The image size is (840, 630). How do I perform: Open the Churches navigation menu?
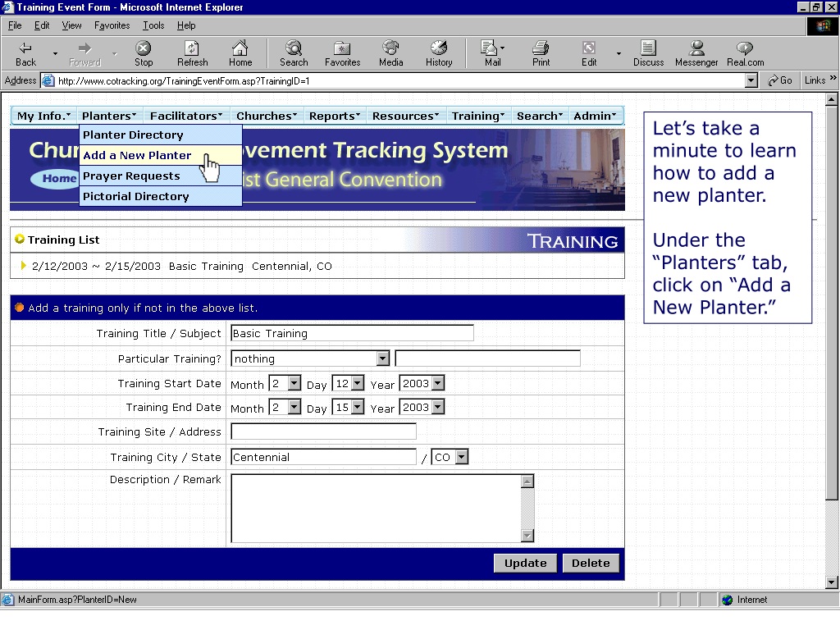[267, 116]
